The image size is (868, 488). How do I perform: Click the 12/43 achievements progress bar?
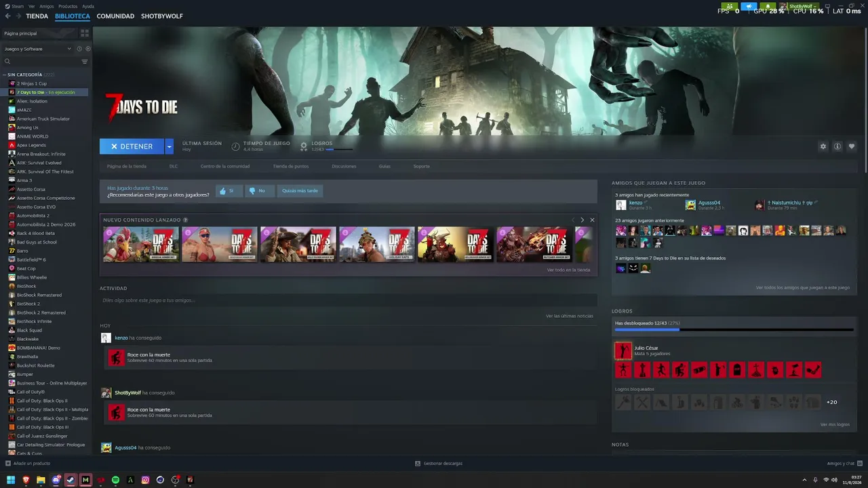coord(734,330)
